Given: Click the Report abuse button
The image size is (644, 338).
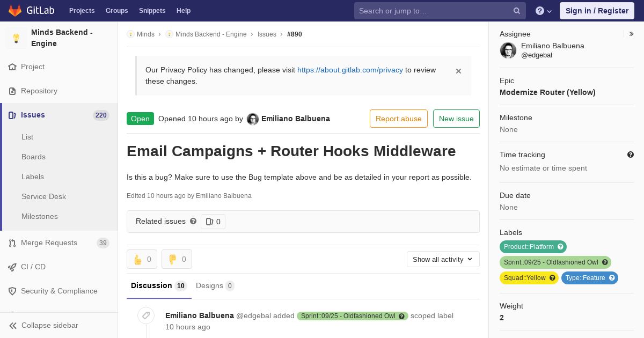Looking at the screenshot, I should click(399, 119).
